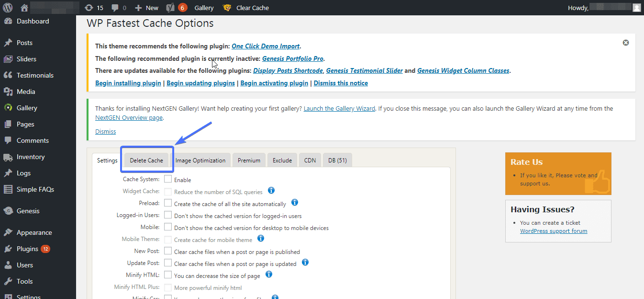Toggle the Mobile checkbox
Screen dimensions: 644x299
click(168, 227)
